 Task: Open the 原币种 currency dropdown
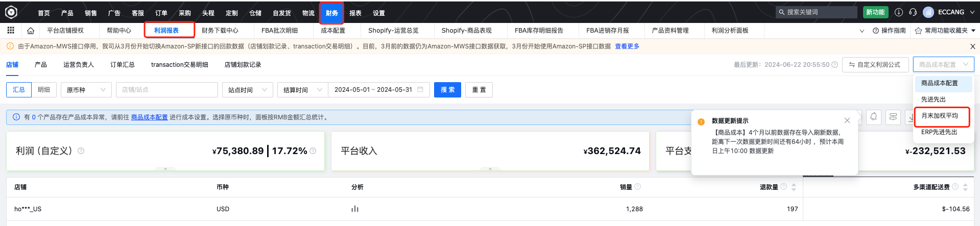[x=86, y=90]
